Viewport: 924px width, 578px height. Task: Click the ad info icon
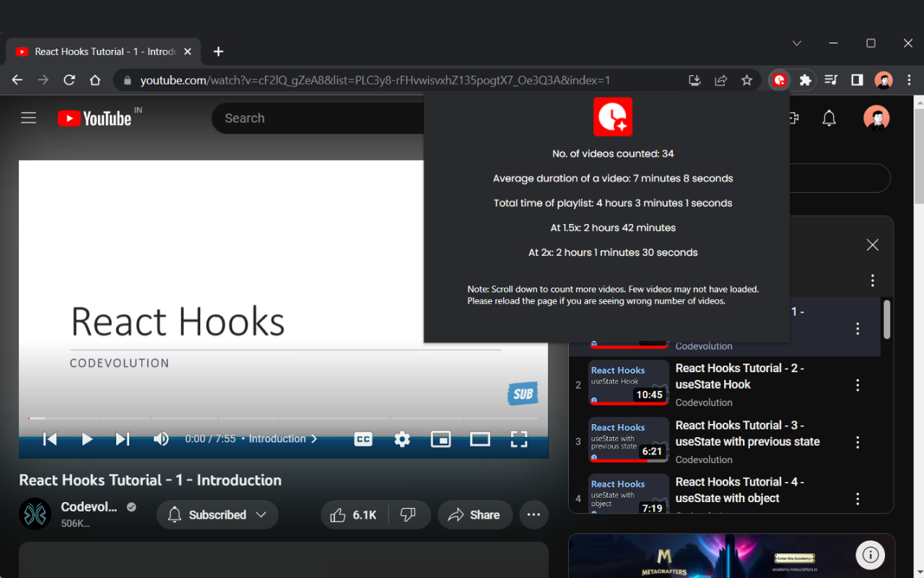click(871, 555)
